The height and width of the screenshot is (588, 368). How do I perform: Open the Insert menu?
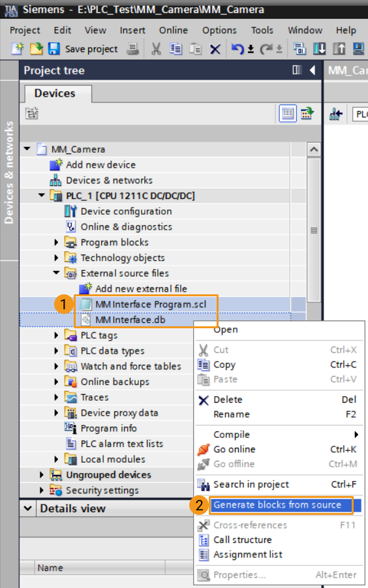click(132, 30)
